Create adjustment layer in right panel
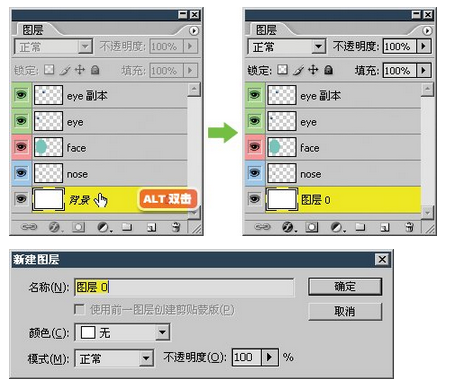Viewport: 455px width, 388px height. coord(337,227)
